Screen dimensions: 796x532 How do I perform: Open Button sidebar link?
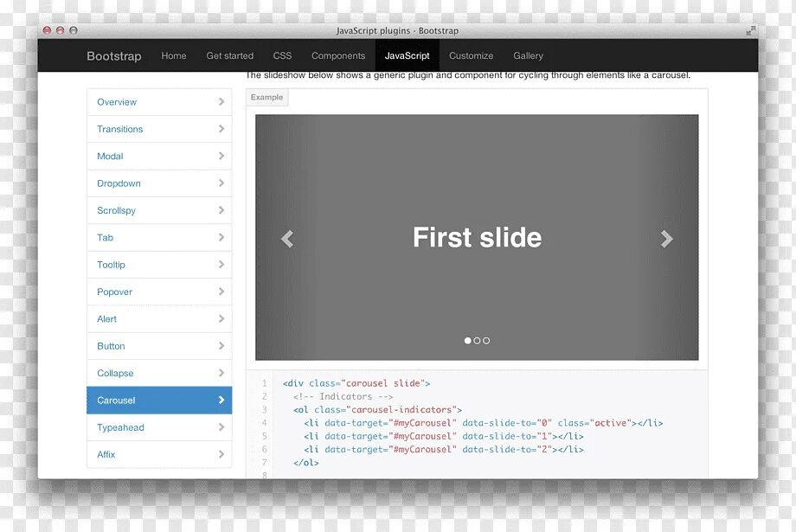159,346
